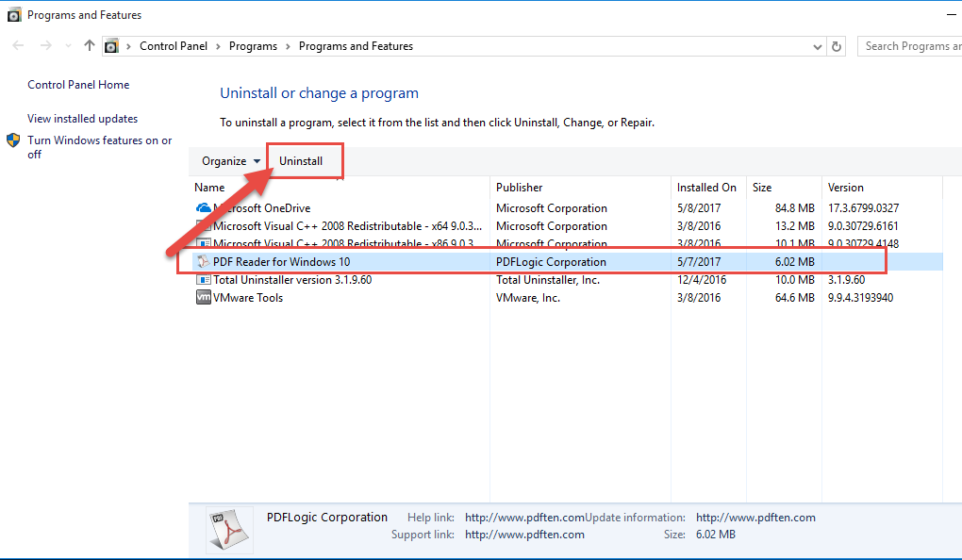Click the Visual C++ 2008 x64 installer icon
The width and height of the screenshot is (962, 560).
click(x=203, y=225)
